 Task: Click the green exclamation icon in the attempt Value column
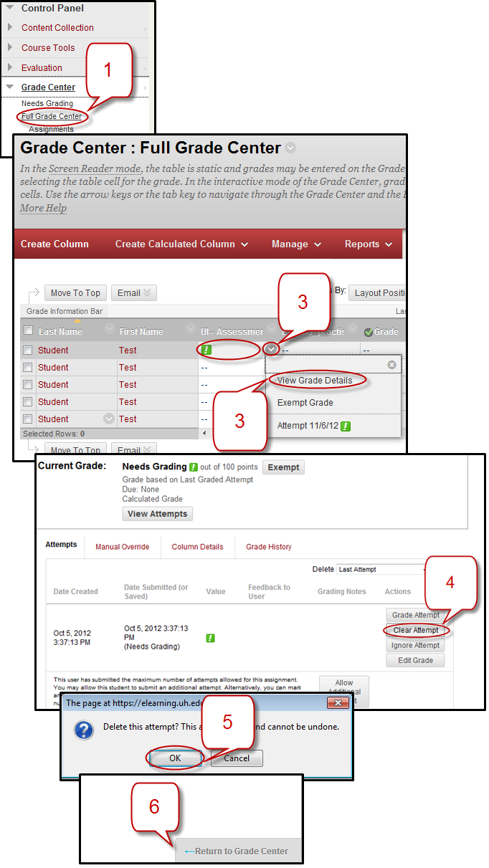[211, 637]
